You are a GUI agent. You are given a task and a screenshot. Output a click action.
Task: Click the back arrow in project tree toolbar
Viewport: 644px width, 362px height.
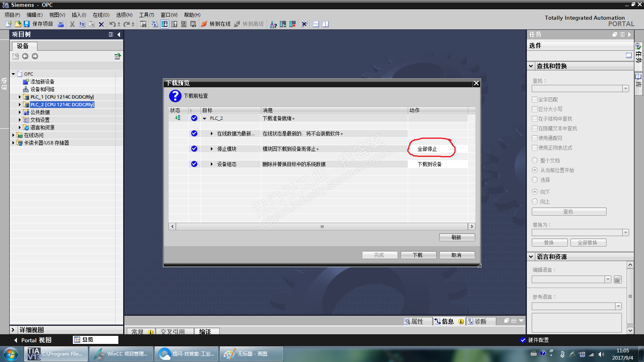[x=25, y=56]
